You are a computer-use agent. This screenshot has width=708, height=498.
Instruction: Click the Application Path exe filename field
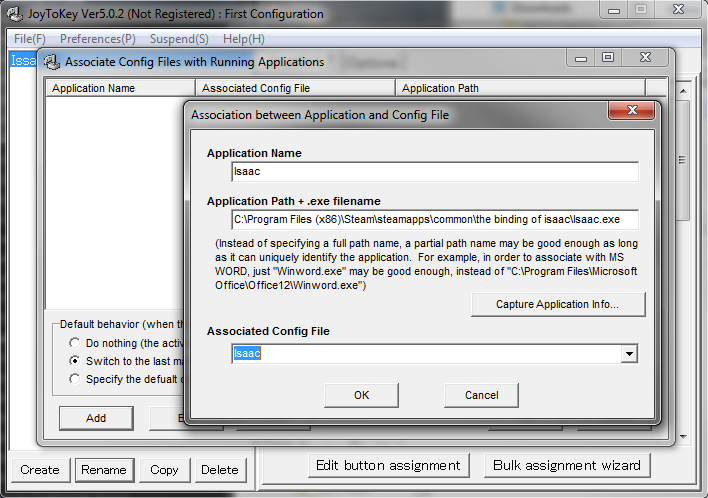point(435,219)
